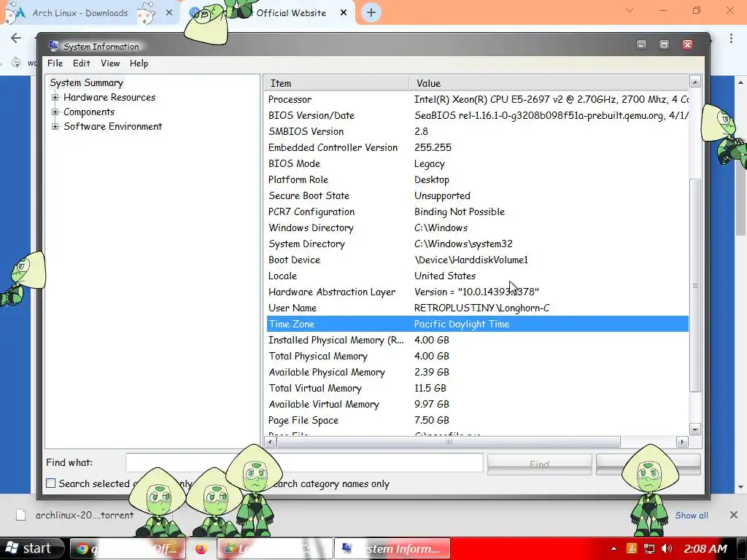Image resolution: width=747 pixels, height=560 pixels.
Task: Open the Edit menu in System Information
Action: tap(82, 63)
